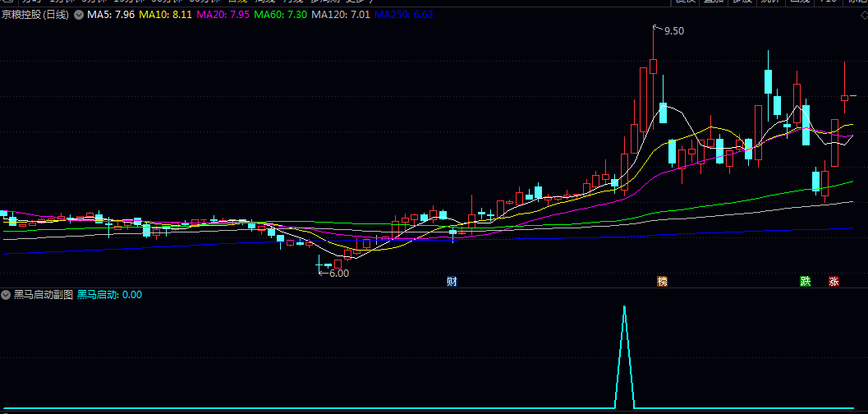This screenshot has height=414, width=868.
Task: Select the yellow MA10: 8.11 label
Action: click(166, 15)
